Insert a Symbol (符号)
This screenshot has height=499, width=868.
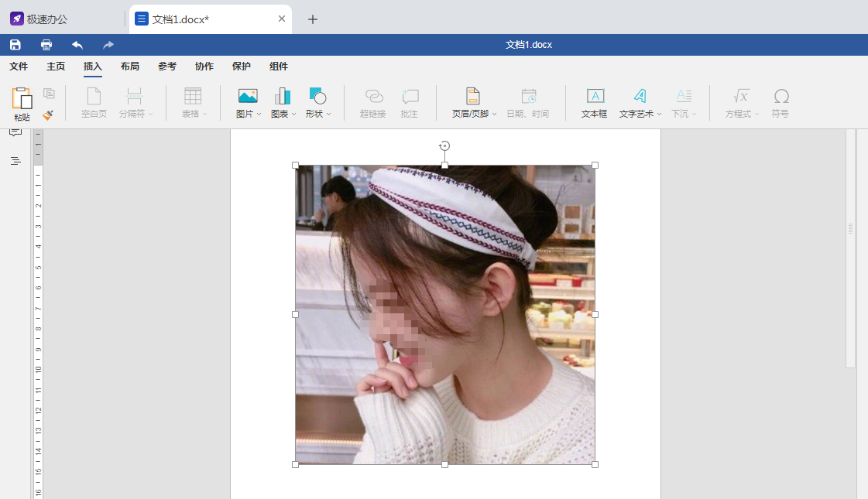tap(781, 103)
